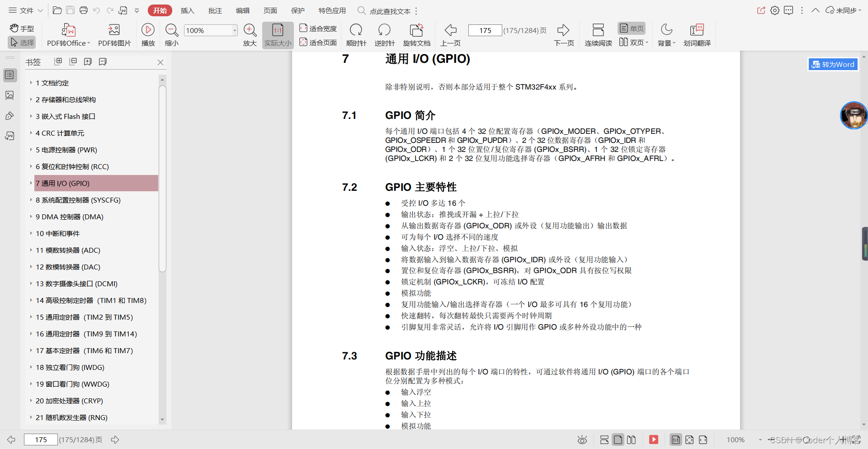Click PDF转图片 convert-to-image tool
868x449 pixels.
(x=114, y=35)
